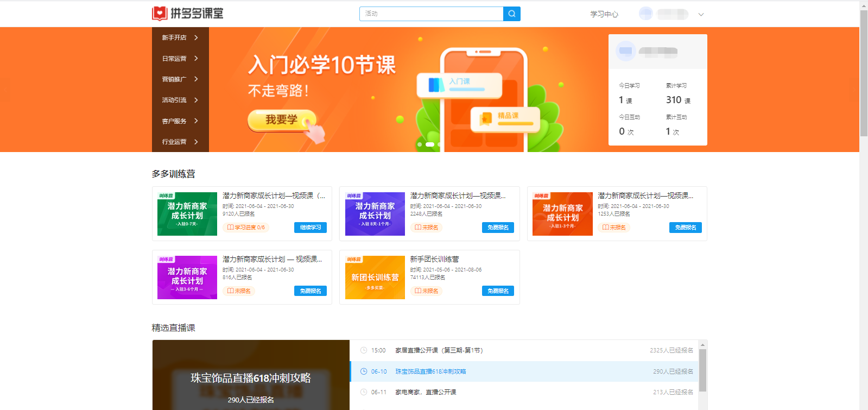
Task: Expand chevron next to 日常运营
Action: tap(196, 58)
